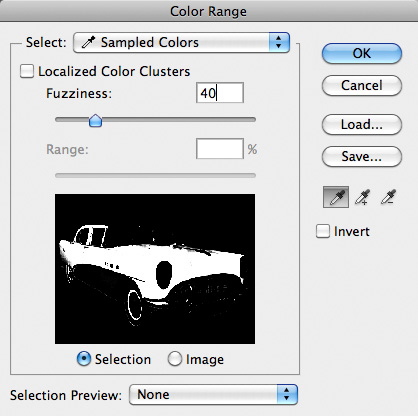
Task: Click the car selection preview thumbnail
Action: [155, 269]
